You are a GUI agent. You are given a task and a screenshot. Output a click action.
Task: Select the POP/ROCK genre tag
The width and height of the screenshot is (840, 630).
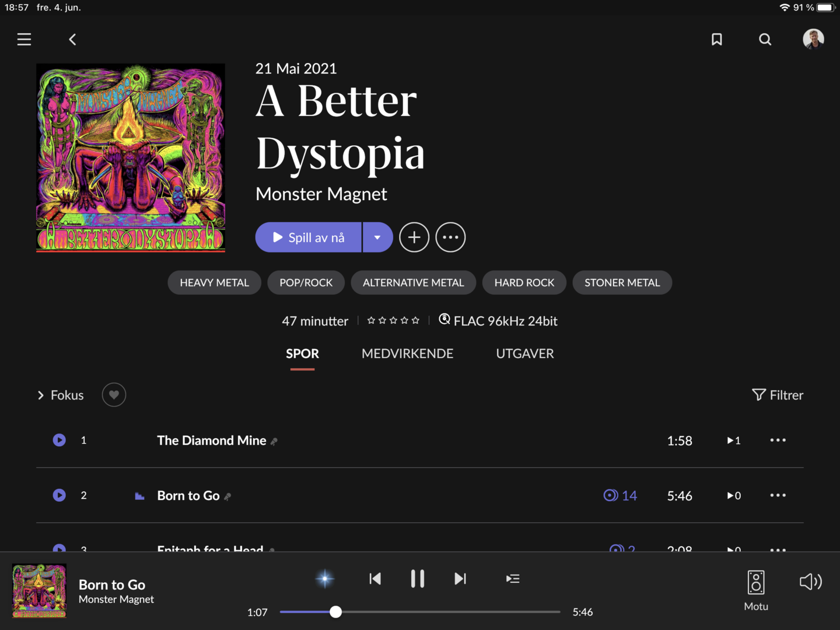(306, 282)
